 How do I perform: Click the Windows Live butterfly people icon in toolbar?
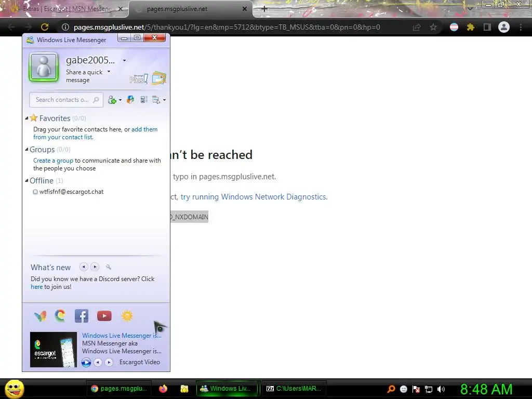(130, 100)
